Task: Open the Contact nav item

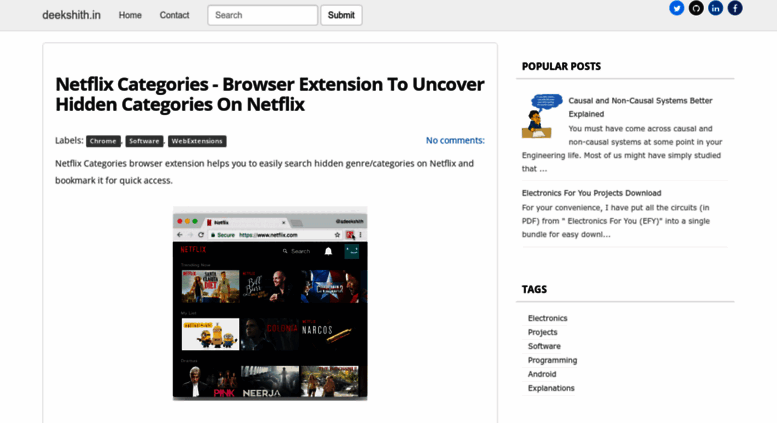Action: coord(174,15)
